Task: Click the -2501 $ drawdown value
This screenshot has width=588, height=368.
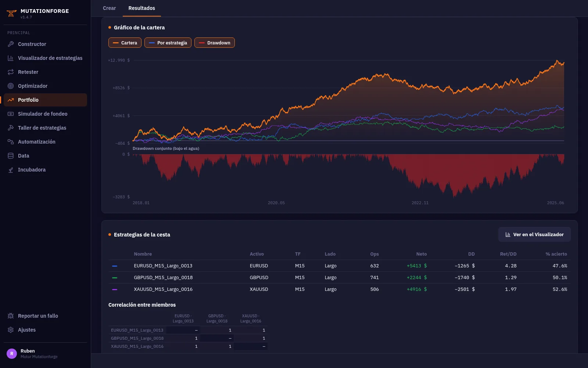Action: point(465,289)
